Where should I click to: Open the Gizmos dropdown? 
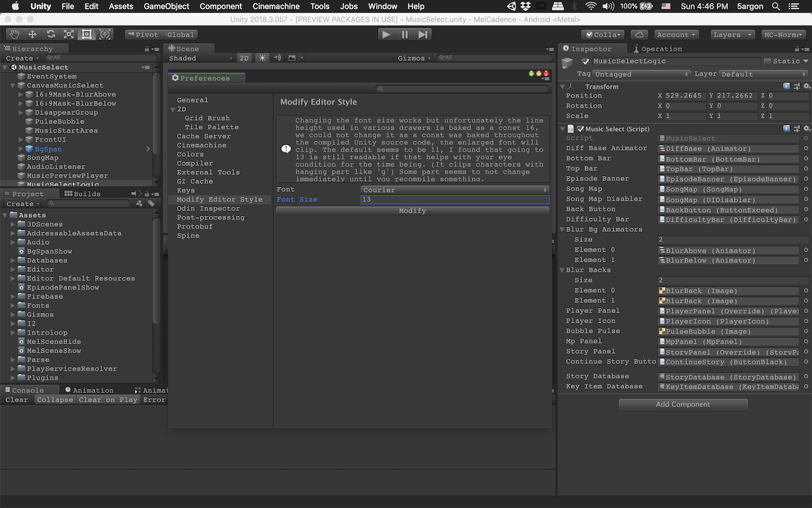pyautogui.click(x=414, y=58)
